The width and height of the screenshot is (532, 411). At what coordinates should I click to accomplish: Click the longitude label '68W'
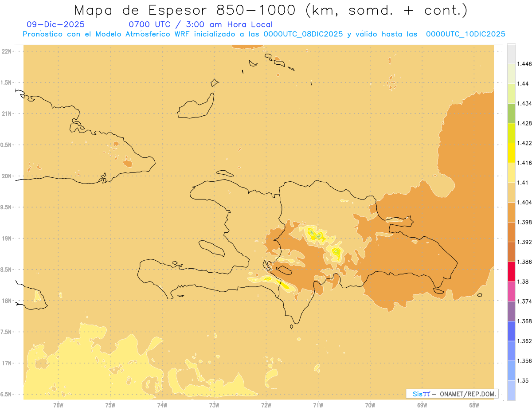pyautogui.click(x=474, y=405)
